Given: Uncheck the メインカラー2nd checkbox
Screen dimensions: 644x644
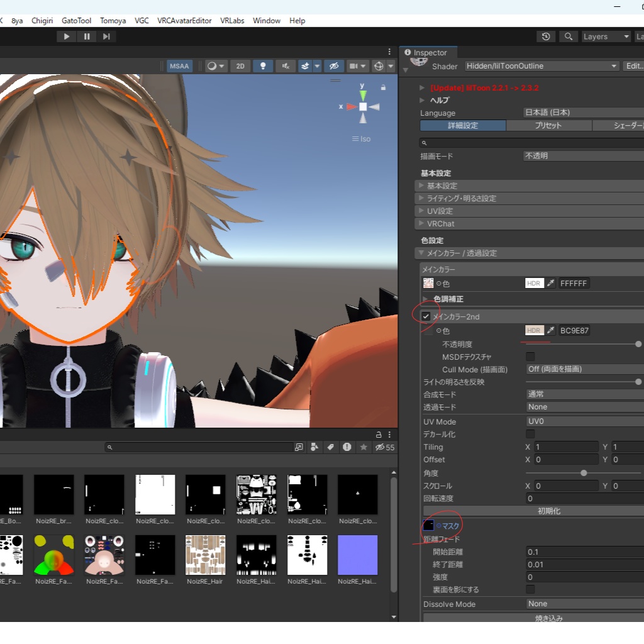Looking at the screenshot, I should coord(426,316).
